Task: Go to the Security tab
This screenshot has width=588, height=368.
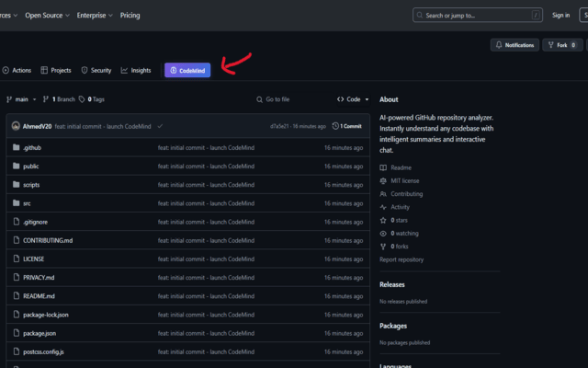Action: (x=96, y=70)
